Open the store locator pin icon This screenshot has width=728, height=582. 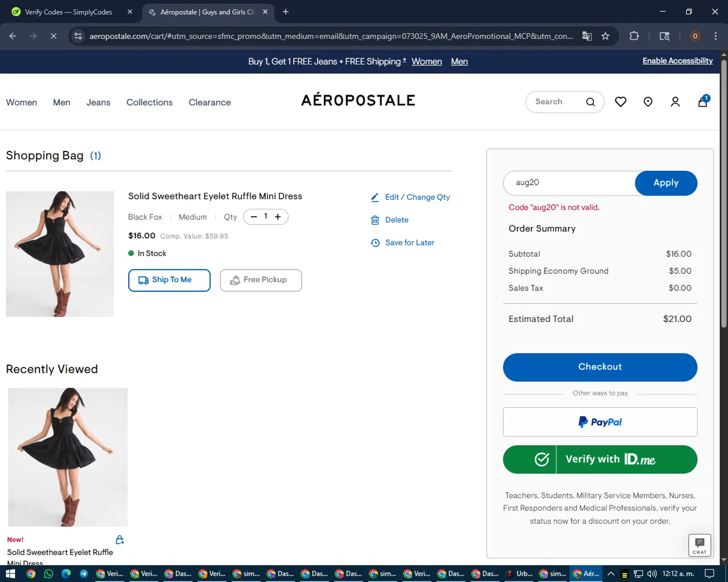point(648,102)
